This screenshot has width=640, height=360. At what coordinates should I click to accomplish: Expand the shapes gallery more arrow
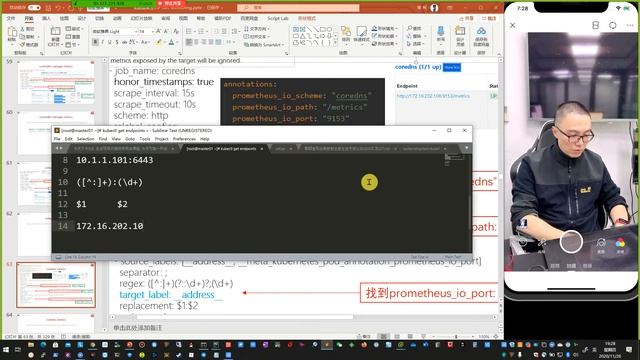tap(336, 42)
